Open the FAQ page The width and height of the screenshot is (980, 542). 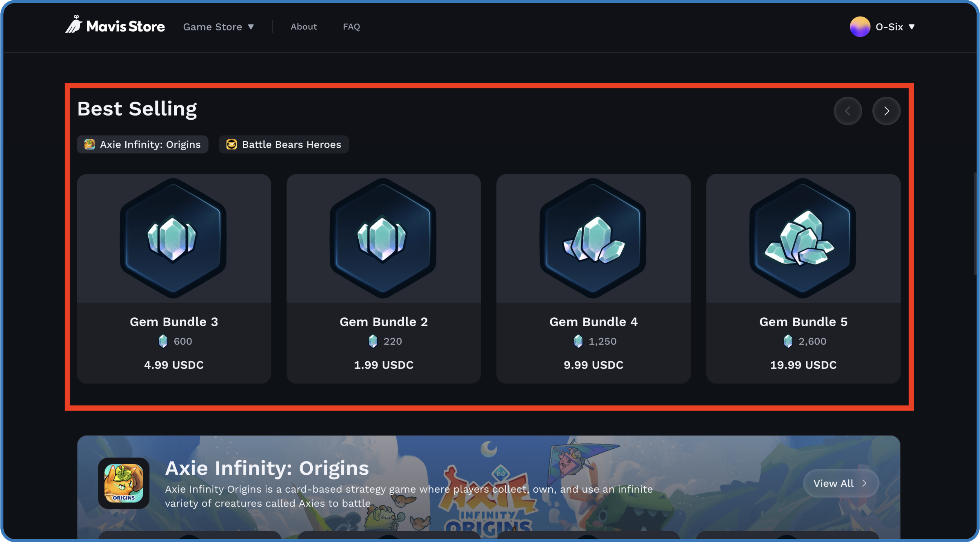(351, 27)
